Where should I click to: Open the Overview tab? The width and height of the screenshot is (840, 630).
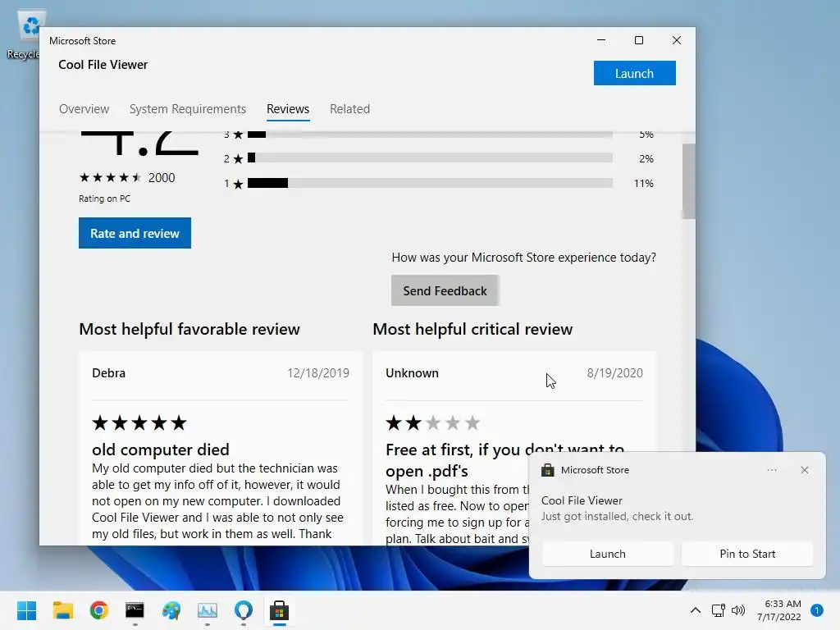84,109
